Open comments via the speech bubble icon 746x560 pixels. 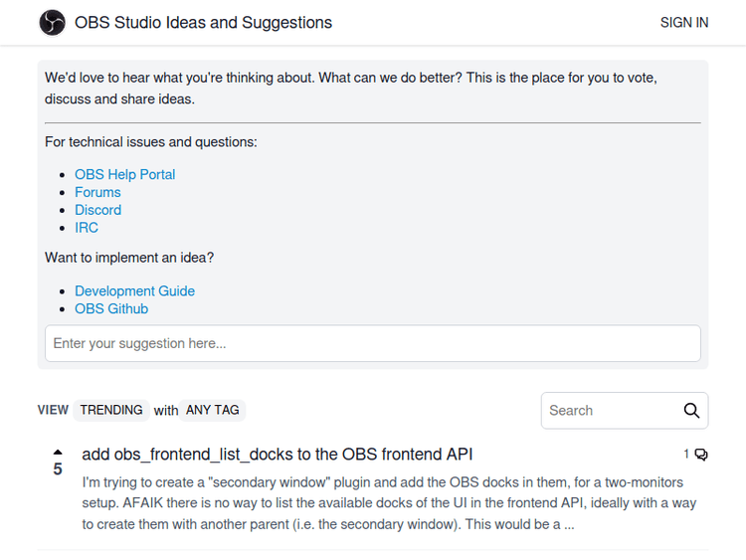pos(701,455)
